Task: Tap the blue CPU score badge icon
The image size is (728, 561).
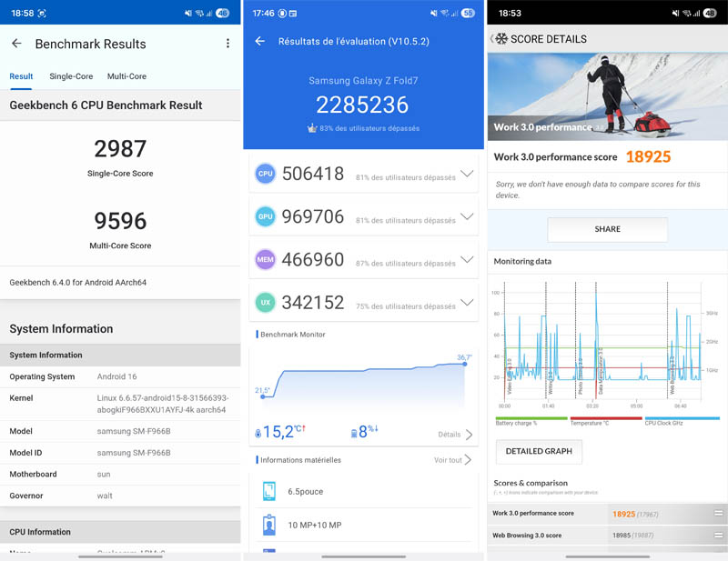Action: click(265, 174)
